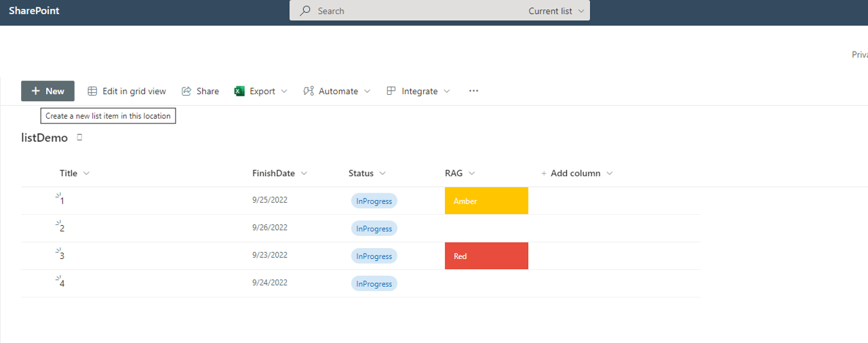Open the RAG column header menu
Screen dimensions: 868x343
[460, 174]
